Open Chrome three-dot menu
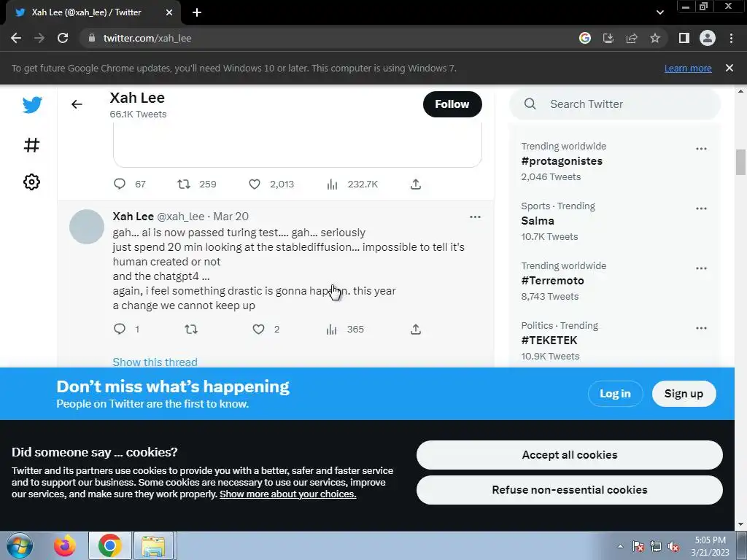This screenshot has width=747, height=560. click(731, 38)
